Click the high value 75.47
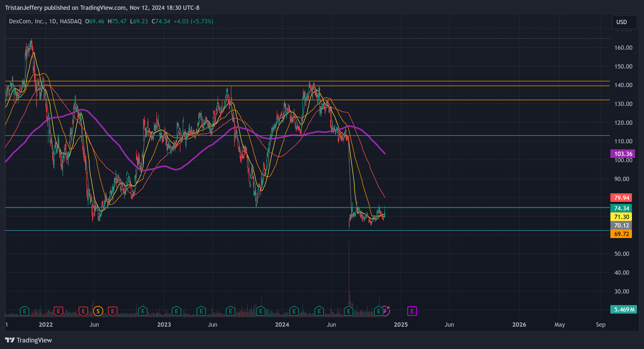This screenshot has width=644, height=349. (x=119, y=21)
